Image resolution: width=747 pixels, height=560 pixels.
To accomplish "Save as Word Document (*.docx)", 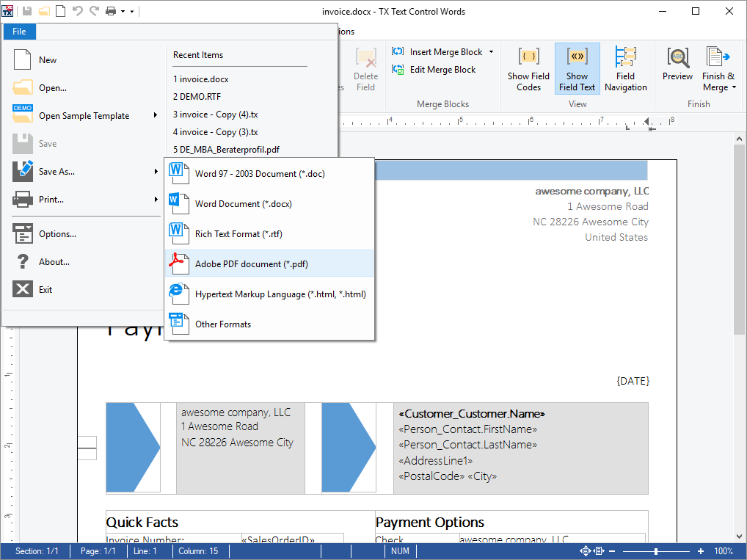I will coord(269,204).
